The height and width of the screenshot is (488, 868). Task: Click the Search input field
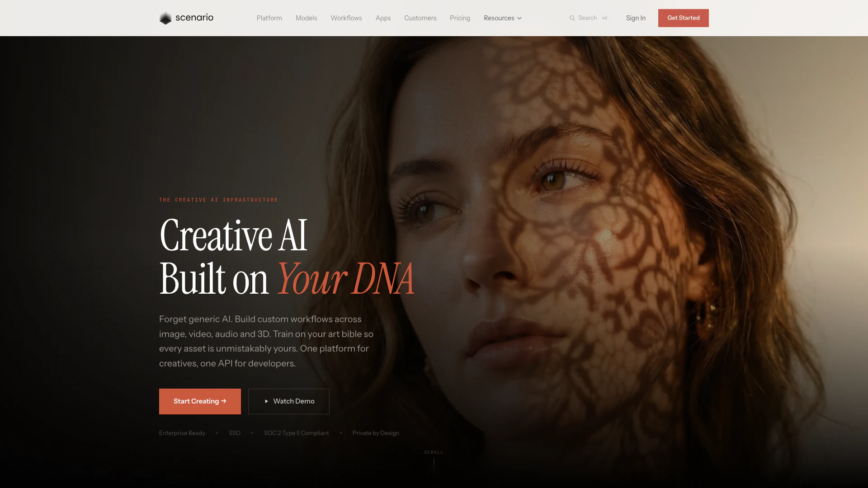click(590, 18)
